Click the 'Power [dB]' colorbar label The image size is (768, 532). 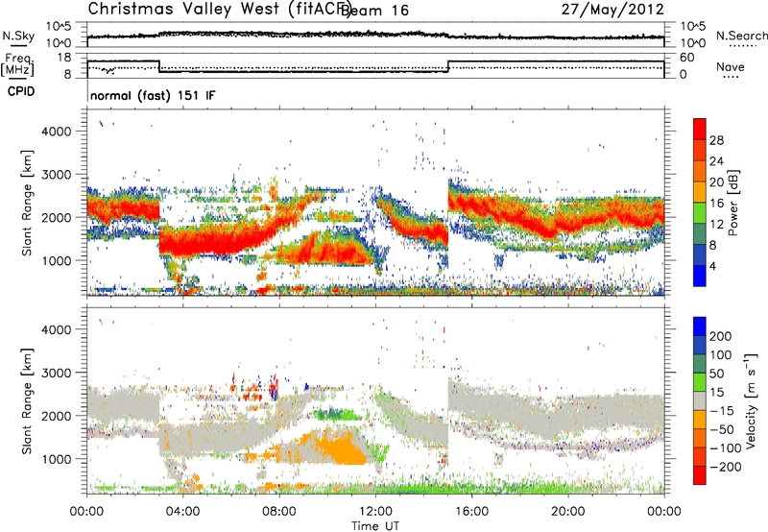click(732, 203)
